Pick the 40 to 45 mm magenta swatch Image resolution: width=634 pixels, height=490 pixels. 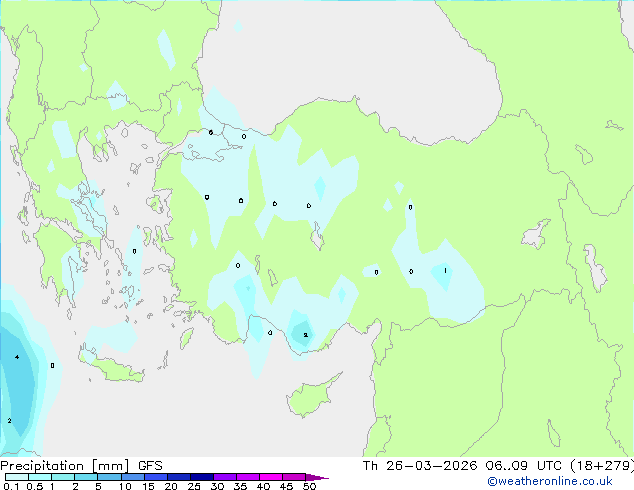click(x=271, y=477)
